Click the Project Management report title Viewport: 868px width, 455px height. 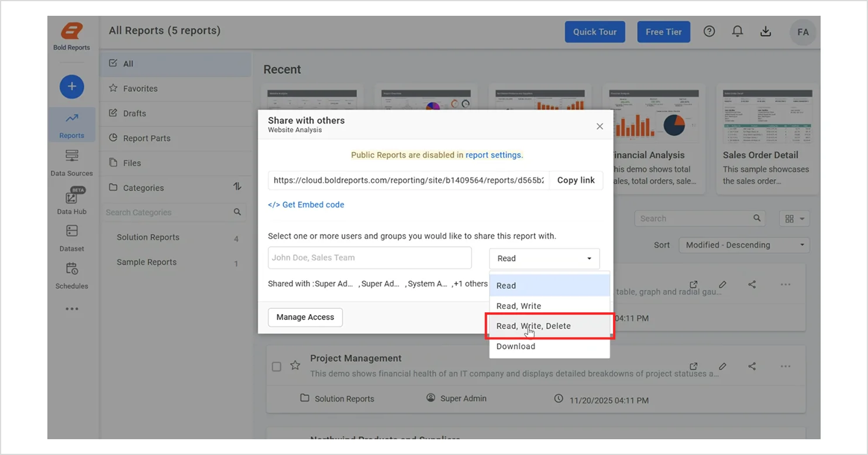click(x=356, y=359)
